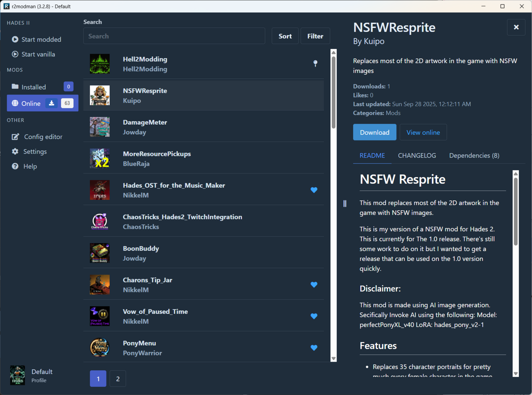Click the r2modman app icon in title bar

point(6,6)
